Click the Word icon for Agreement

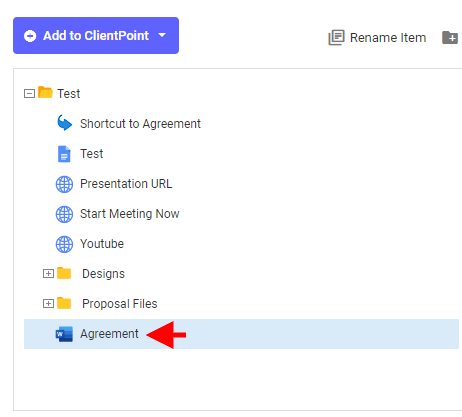64,334
